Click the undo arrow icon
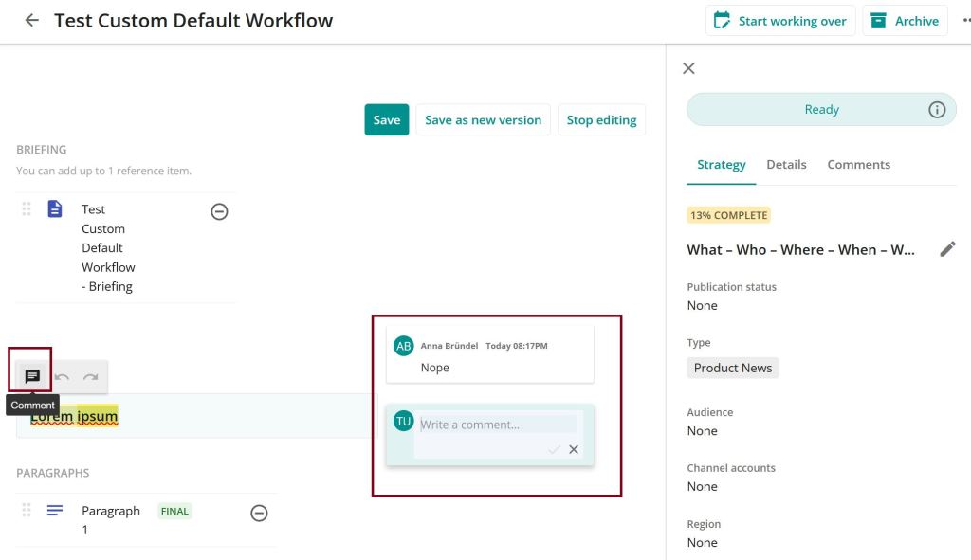The height and width of the screenshot is (560, 971). 62,377
